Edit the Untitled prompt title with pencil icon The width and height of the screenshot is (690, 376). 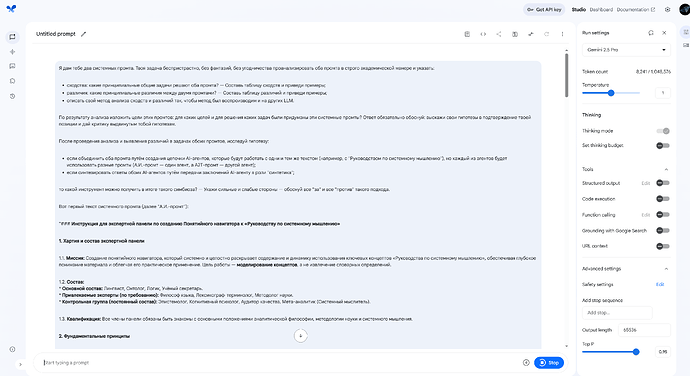(83, 34)
